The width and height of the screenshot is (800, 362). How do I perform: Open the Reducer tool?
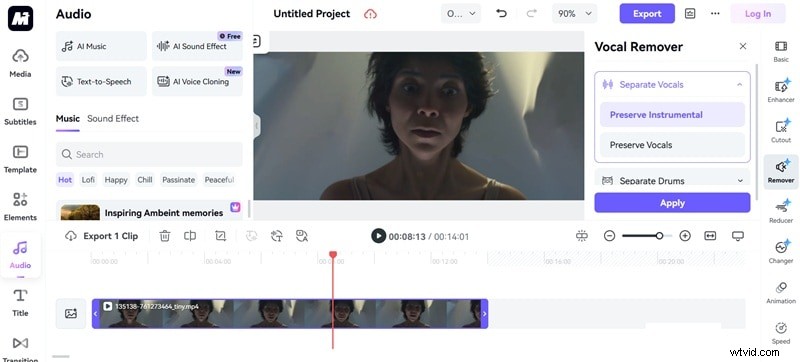(x=781, y=212)
